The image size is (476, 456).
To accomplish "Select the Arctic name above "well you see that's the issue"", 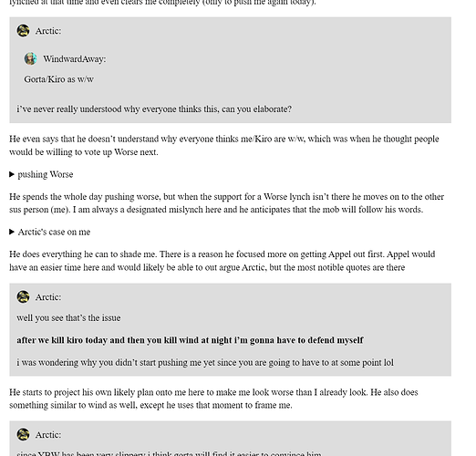I will pos(48,297).
